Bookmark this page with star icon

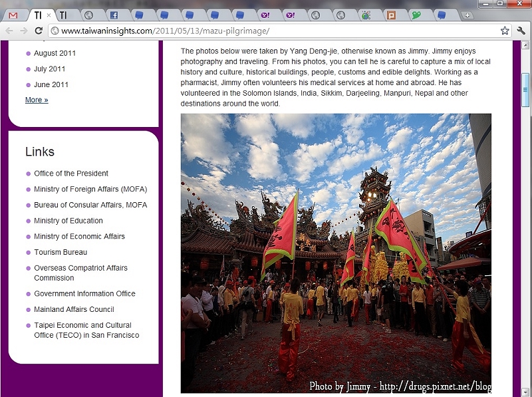click(x=505, y=31)
